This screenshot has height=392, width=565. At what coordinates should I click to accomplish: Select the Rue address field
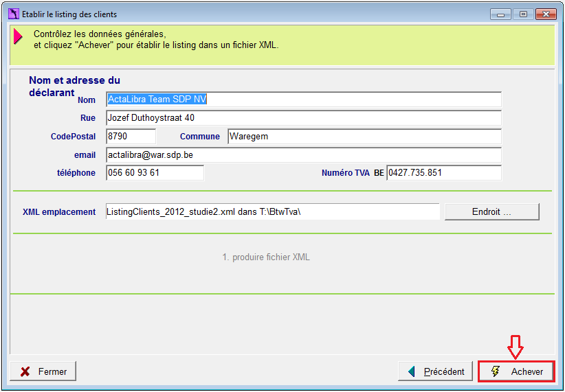pyautogui.click(x=304, y=117)
